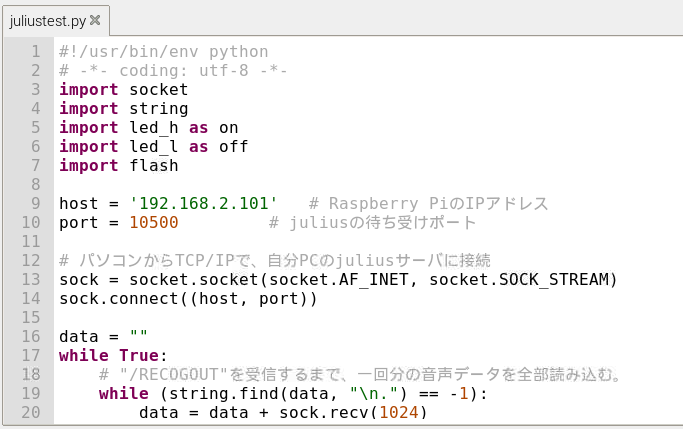Click line number 8 in the margin

(36, 184)
